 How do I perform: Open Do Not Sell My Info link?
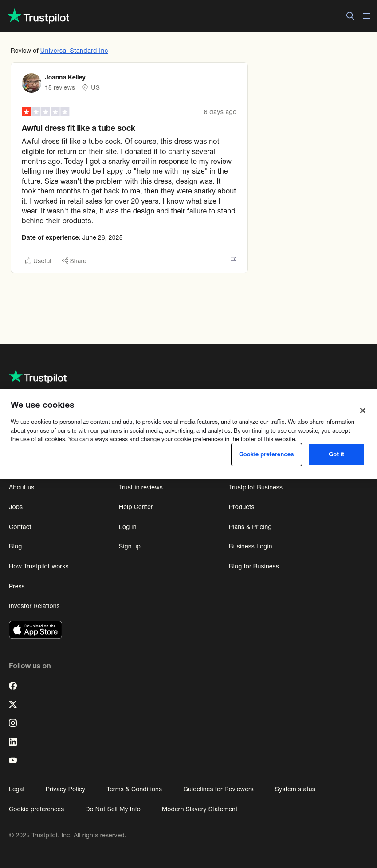point(113,809)
